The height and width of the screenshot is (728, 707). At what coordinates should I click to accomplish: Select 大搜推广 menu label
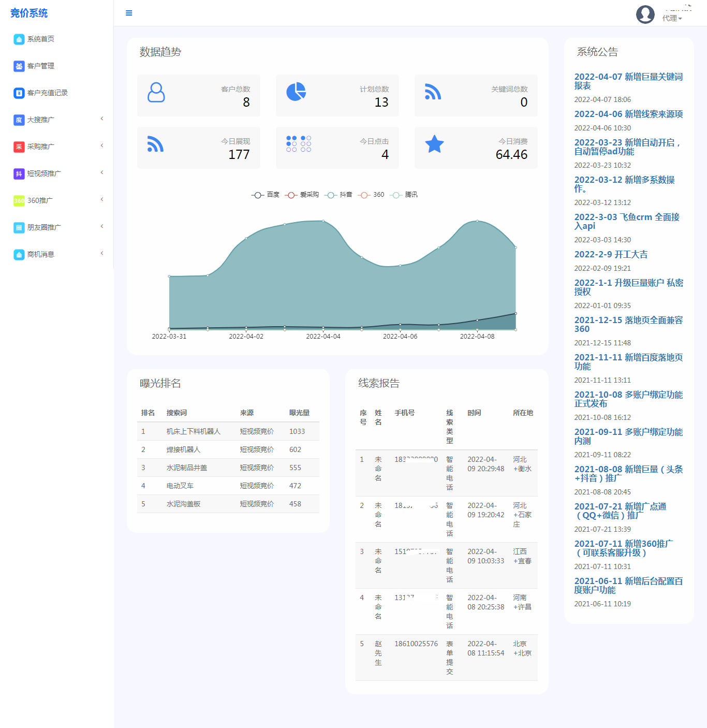(41, 120)
